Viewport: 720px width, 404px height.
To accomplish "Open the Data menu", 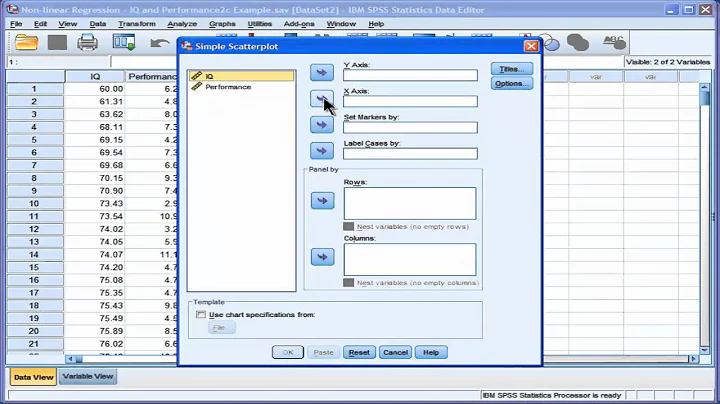I will pos(98,24).
